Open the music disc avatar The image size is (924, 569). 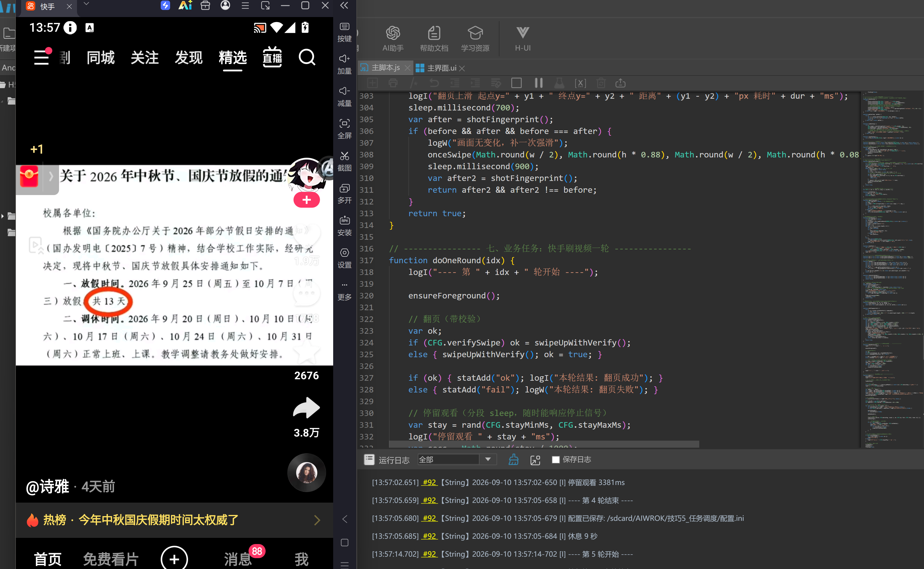click(307, 472)
